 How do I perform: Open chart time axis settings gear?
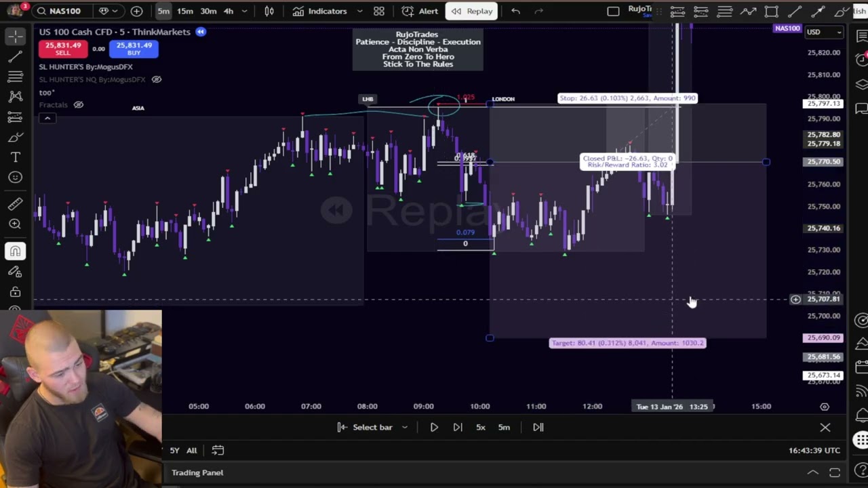pyautogui.click(x=825, y=407)
